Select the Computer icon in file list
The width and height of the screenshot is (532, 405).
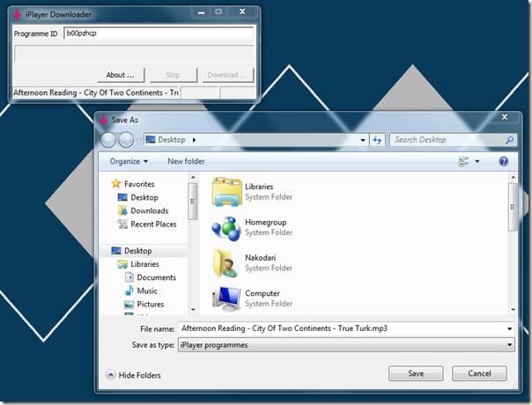[226, 298]
